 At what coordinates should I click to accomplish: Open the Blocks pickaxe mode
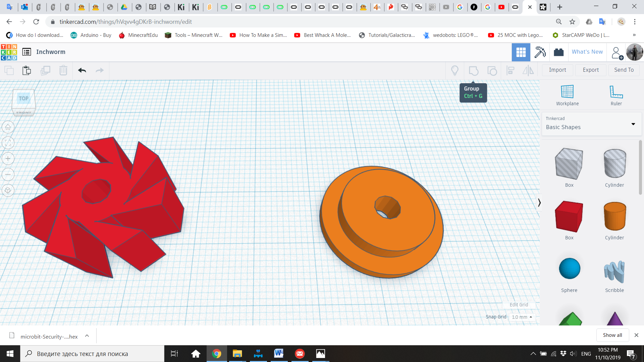click(x=540, y=52)
